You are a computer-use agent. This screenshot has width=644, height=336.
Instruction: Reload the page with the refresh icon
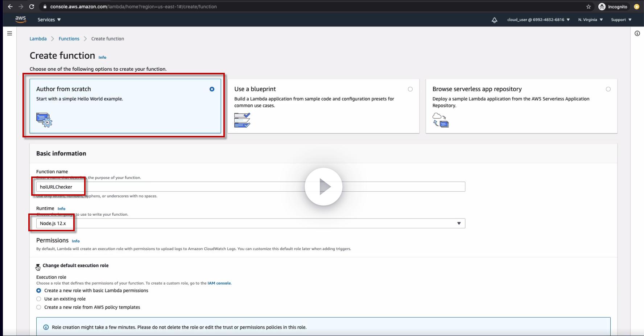[x=32, y=7]
